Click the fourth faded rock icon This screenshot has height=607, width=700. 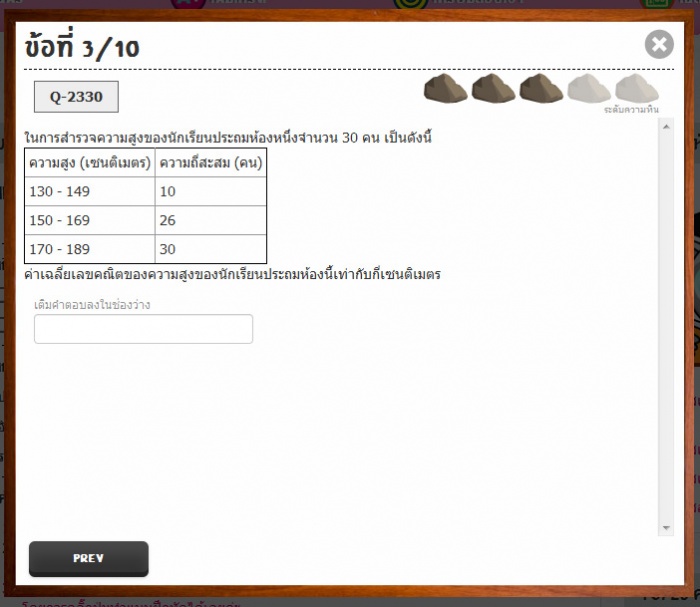(589, 88)
